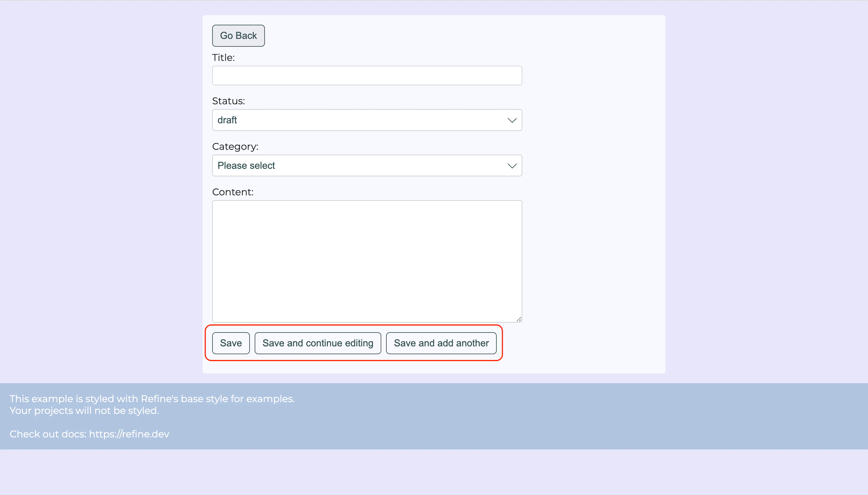The width and height of the screenshot is (868, 495).
Task: Open the Category selector showing "Please select"
Action: [366, 166]
